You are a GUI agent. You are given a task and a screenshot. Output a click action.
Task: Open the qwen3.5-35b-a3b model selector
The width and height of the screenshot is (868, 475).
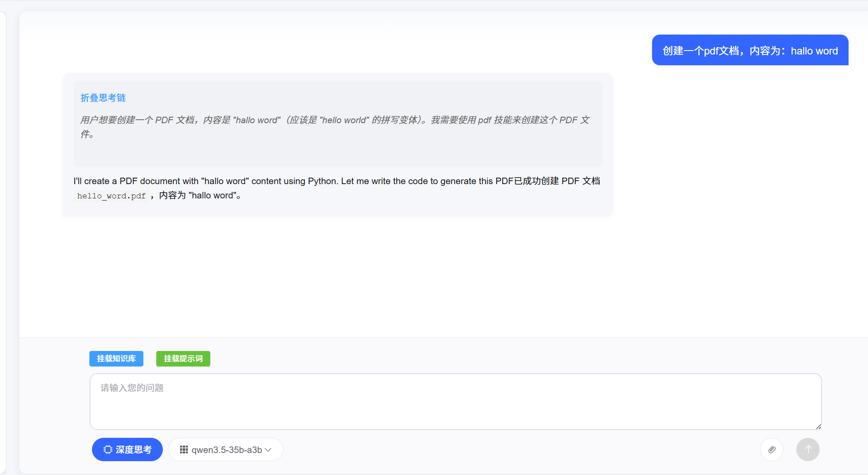[x=226, y=449]
